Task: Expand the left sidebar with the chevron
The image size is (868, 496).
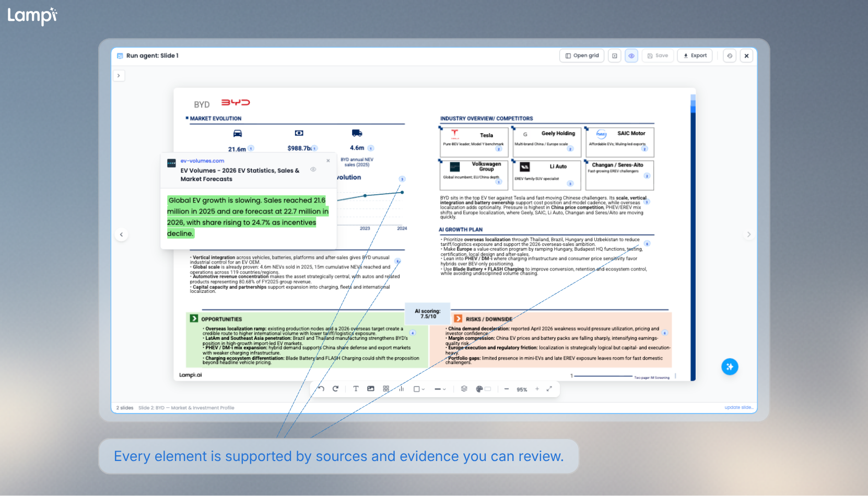Action: coord(119,76)
